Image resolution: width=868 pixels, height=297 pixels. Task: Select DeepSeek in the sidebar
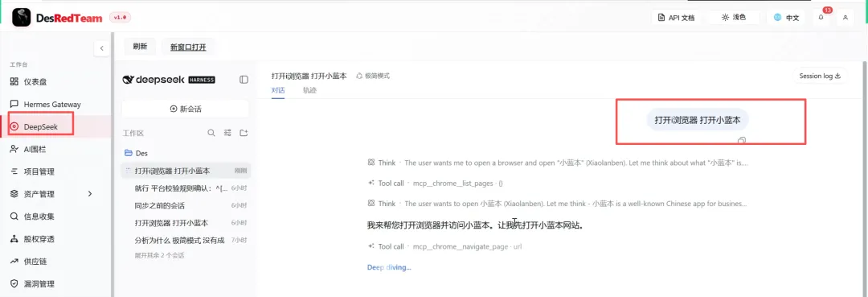click(55, 127)
